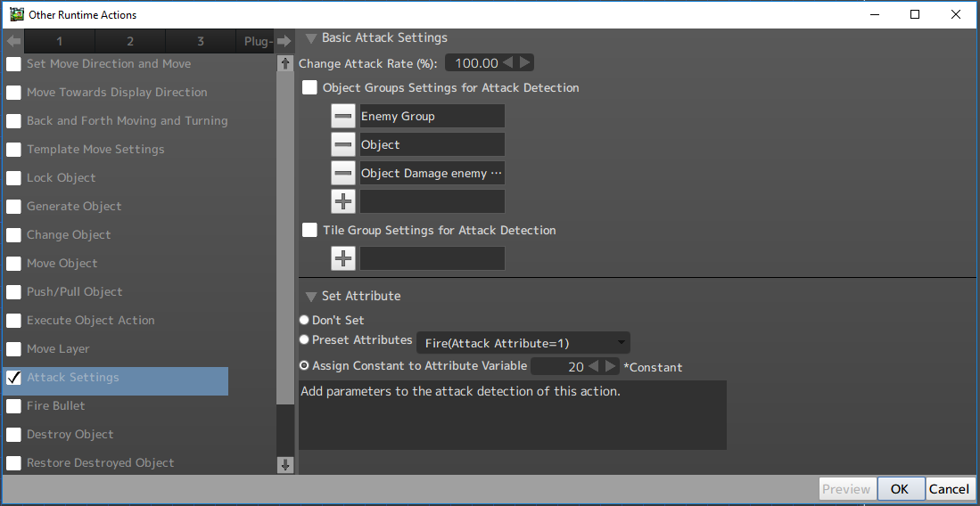The height and width of the screenshot is (506, 980).
Task: Uncheck Attack Settings action
Action: (x=14, y=378)
